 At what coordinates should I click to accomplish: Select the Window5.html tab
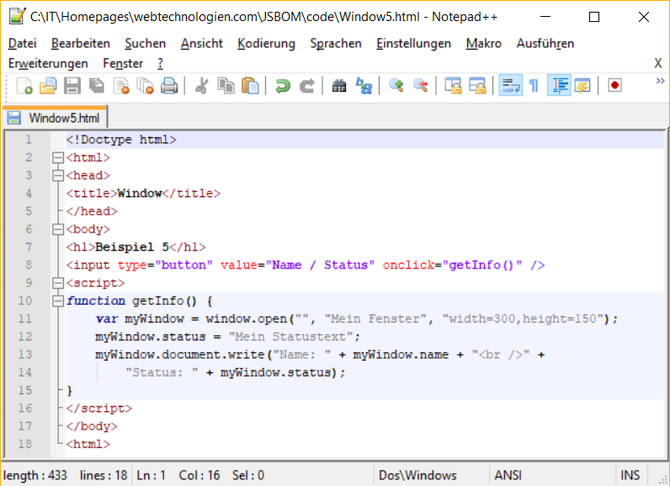[55, 118]
